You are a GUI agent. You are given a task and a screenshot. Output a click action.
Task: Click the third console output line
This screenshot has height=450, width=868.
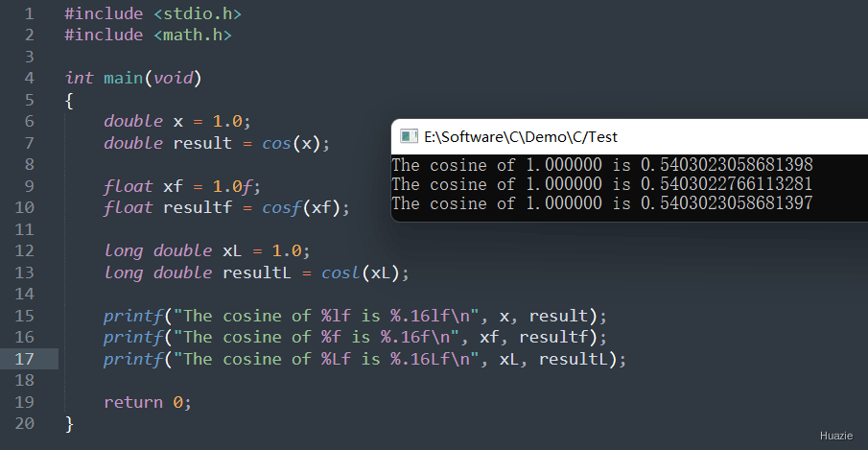pos(602,203)
